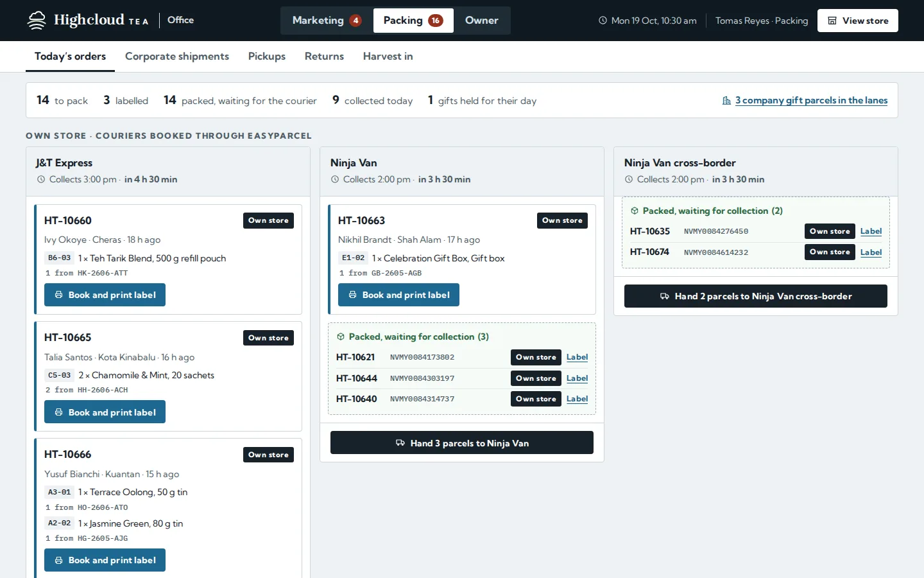Screen dimensions: 924x578
Task: Click the truck icon on Hand 2 parcels
Action: tap(665, 296)
